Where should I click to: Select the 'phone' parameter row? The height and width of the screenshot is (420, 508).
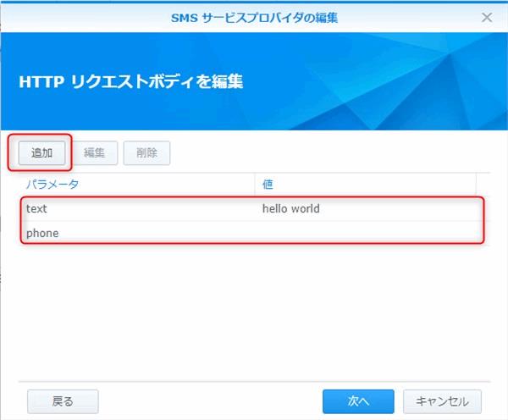click(252, 233)
